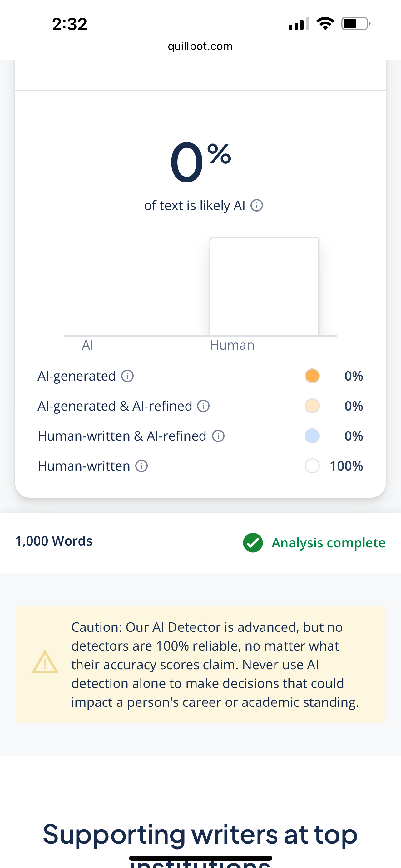Tap the Human-written 100% value
This screenshot has width=401, height=868.
346,466
